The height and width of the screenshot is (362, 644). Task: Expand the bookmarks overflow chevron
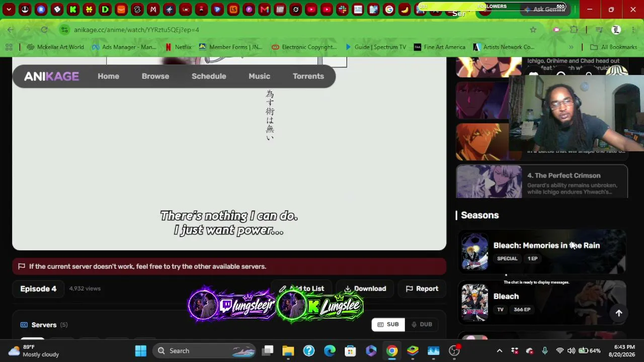click(x=571, y=47)
